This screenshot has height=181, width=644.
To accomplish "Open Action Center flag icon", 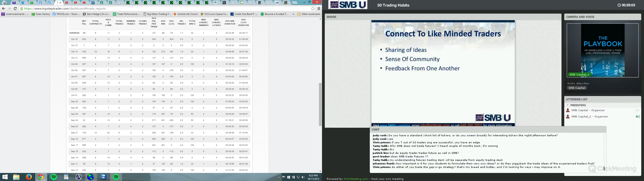I will (x=284, y=177).
